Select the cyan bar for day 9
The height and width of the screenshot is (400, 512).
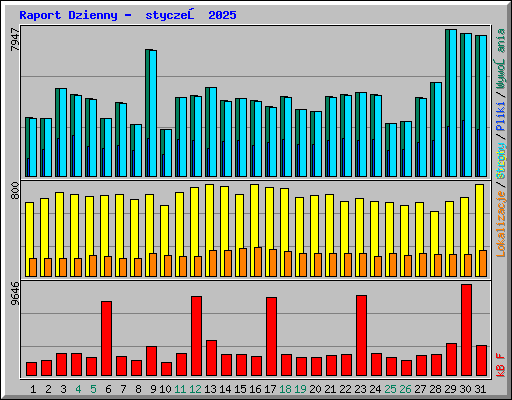tap(153, 113)
